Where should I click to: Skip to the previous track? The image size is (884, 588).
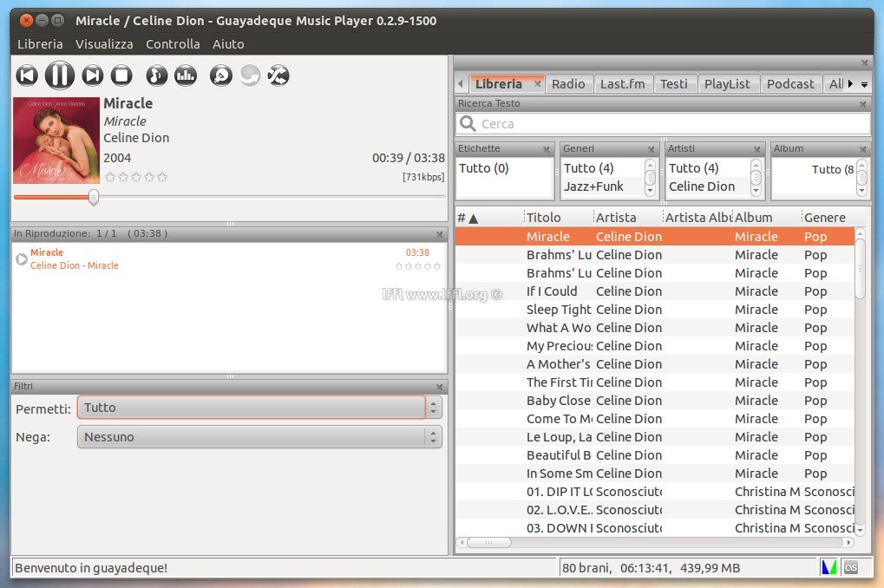click(x=27, y=75)
